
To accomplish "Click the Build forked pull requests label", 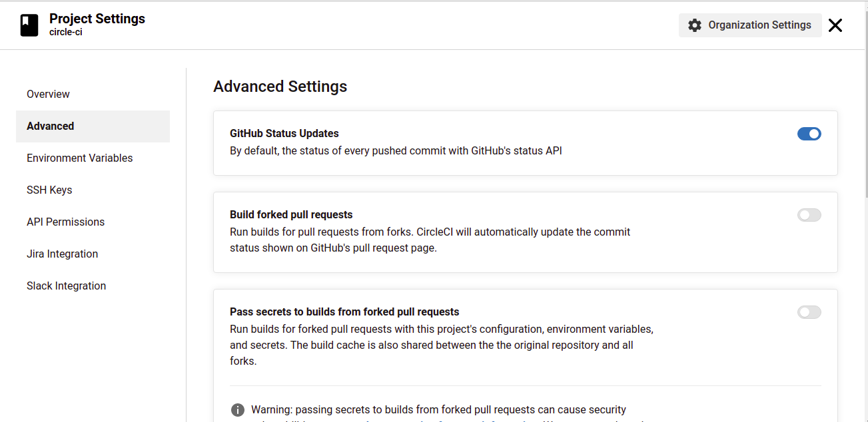I will tap(291, 214).
